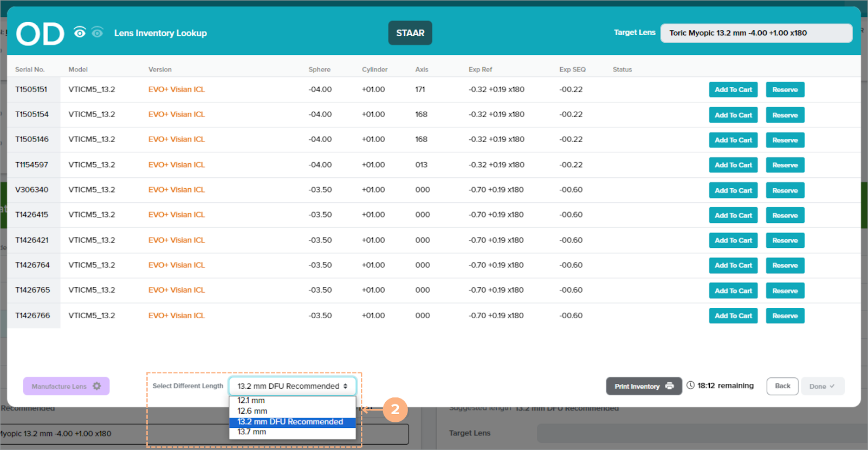Select 13.2 mm DFU Recommended option
Image resolution: width=868 pixels, height=450 pixels.
(290, 422)
